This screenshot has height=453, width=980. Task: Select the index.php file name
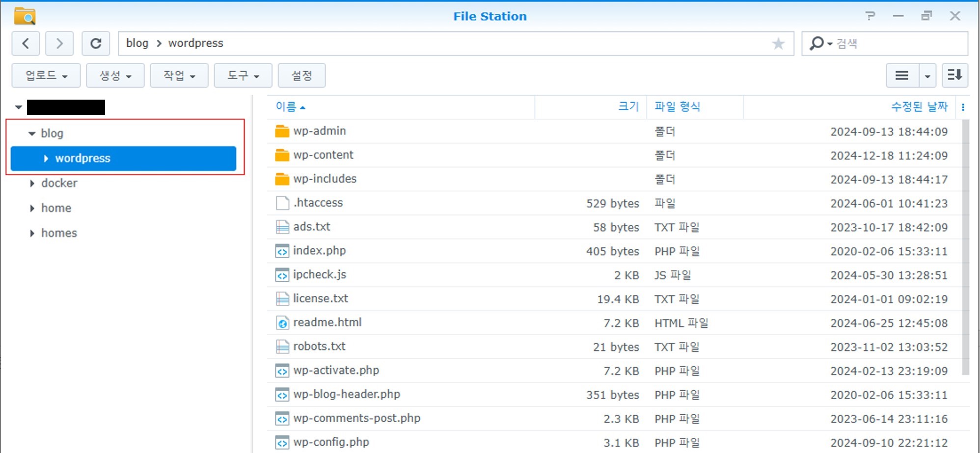point(320,251)
